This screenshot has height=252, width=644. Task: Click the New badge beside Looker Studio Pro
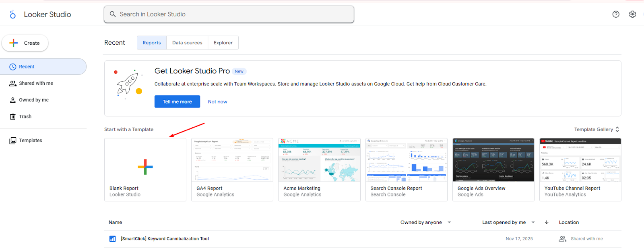(x=239, y=71)
